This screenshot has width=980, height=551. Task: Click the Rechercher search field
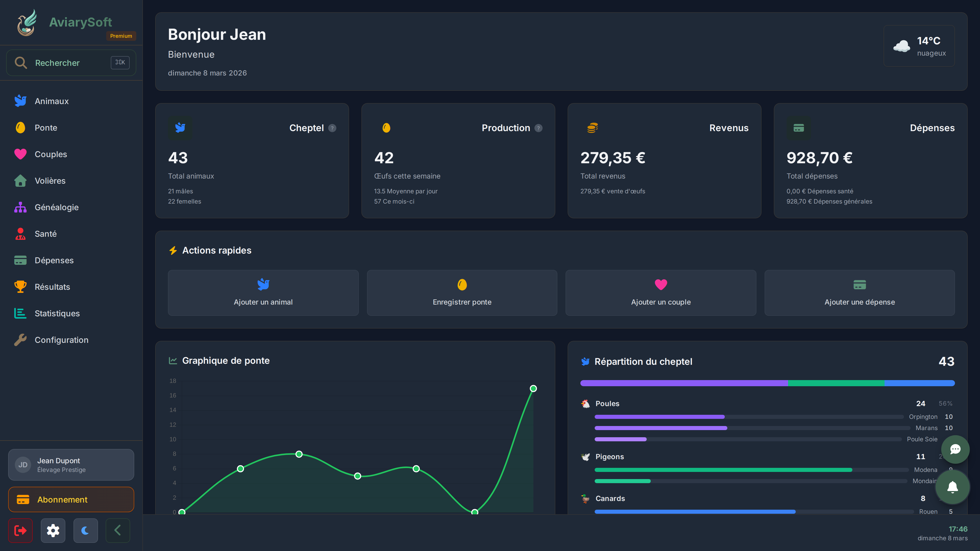[x=71, y=63]
